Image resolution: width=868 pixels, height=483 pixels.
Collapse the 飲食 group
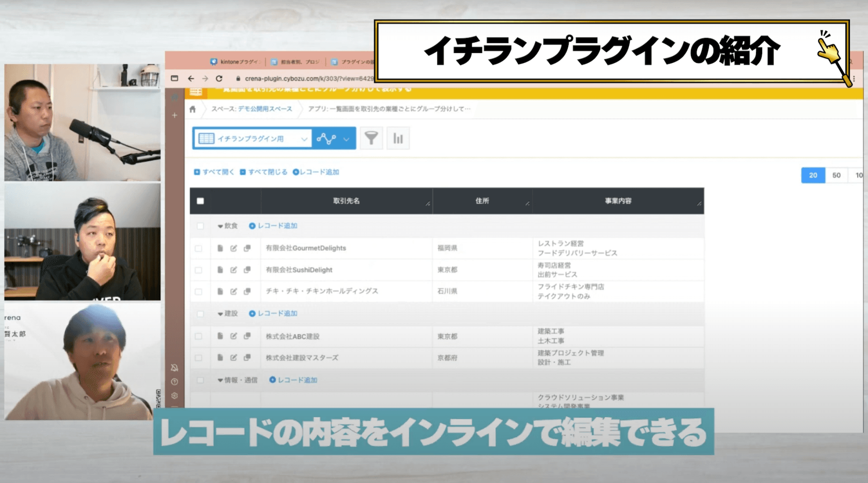220,226
